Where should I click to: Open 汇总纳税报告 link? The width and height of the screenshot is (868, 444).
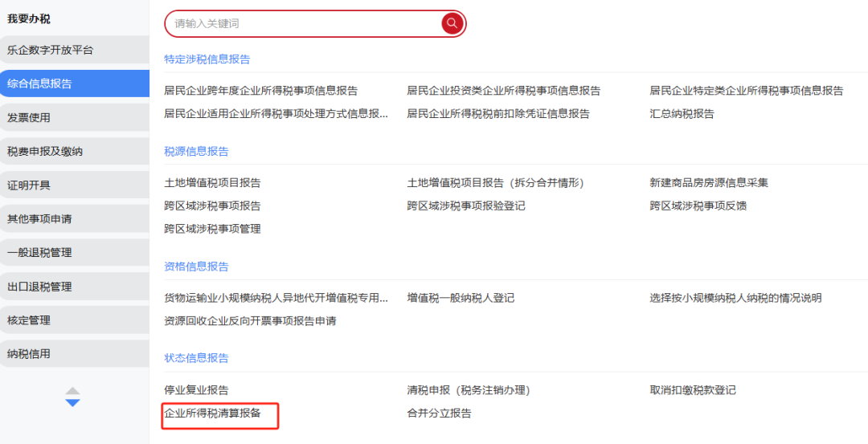tap(682, 114)
